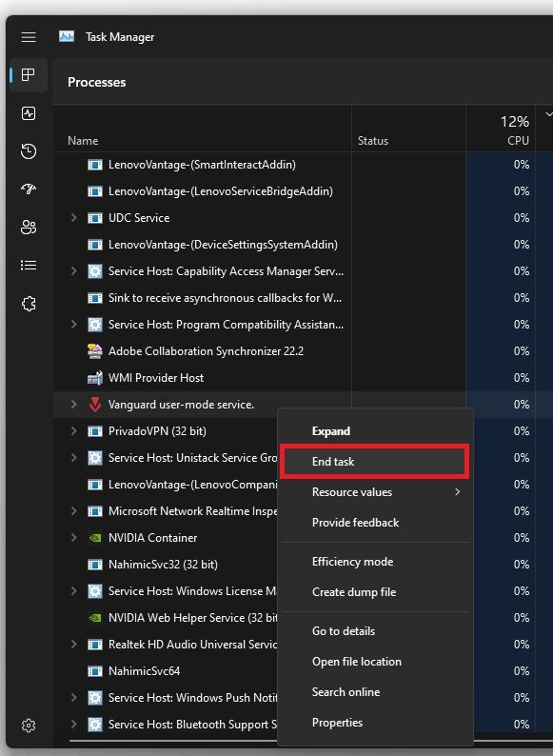Viewport: 553px width, 756px height.
Task: Open the Performance sidebar icon
Action: click(x=29, y=113)
